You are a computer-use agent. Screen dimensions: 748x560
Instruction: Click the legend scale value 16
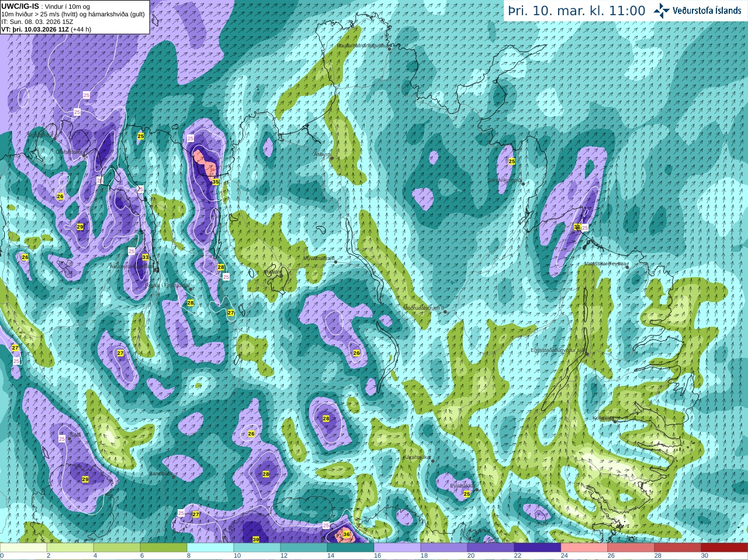click(x=378, y=556)
